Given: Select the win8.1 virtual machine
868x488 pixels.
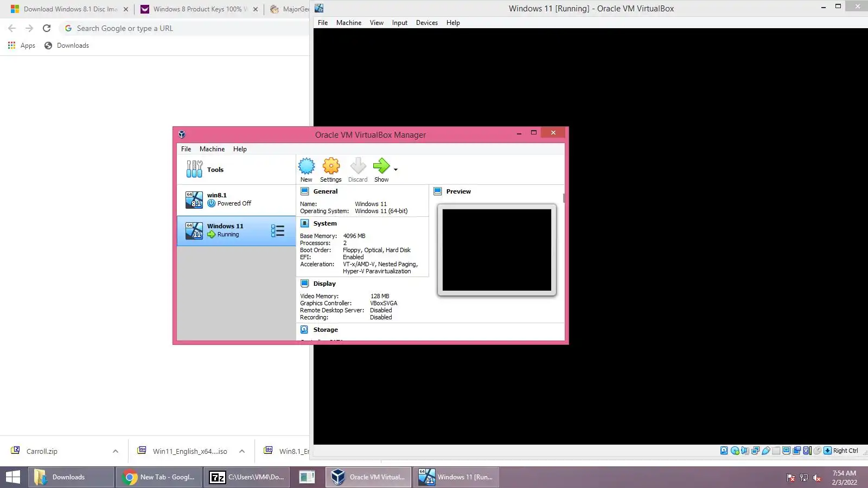Looking at the screenshot, I should (236, 200).
